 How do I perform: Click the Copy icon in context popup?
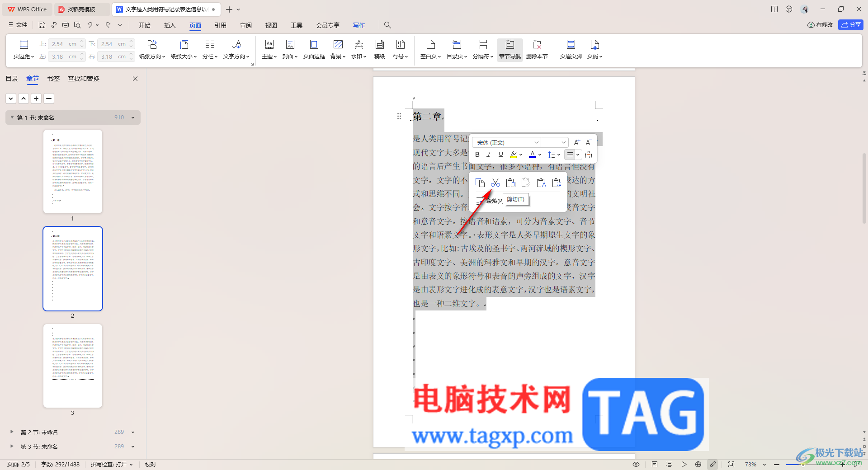coord(480,183)
